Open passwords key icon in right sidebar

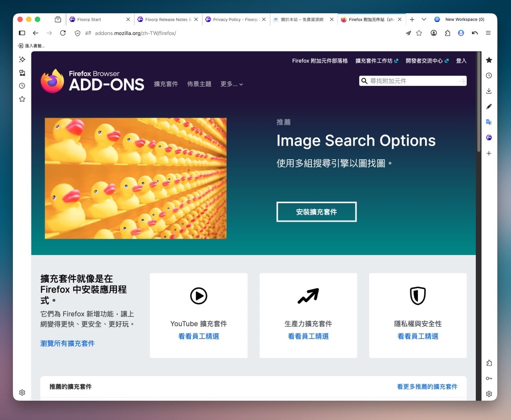click(489, 378)
